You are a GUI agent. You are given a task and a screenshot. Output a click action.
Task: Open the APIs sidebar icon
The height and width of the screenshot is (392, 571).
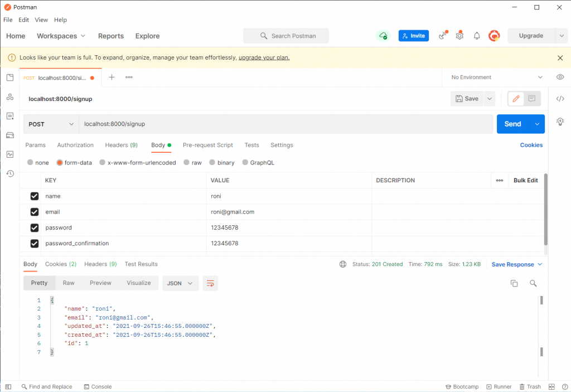(10, 97)
